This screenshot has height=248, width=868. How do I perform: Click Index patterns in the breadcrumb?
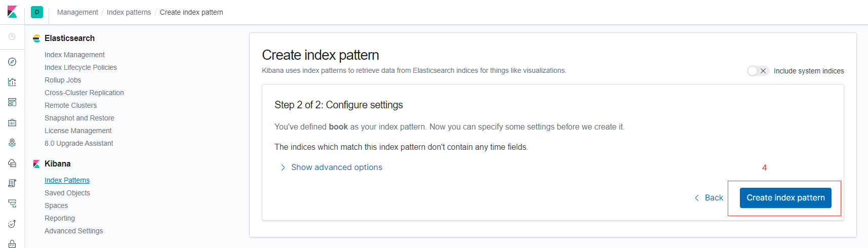pyautogui.click(x=129, y=12)
